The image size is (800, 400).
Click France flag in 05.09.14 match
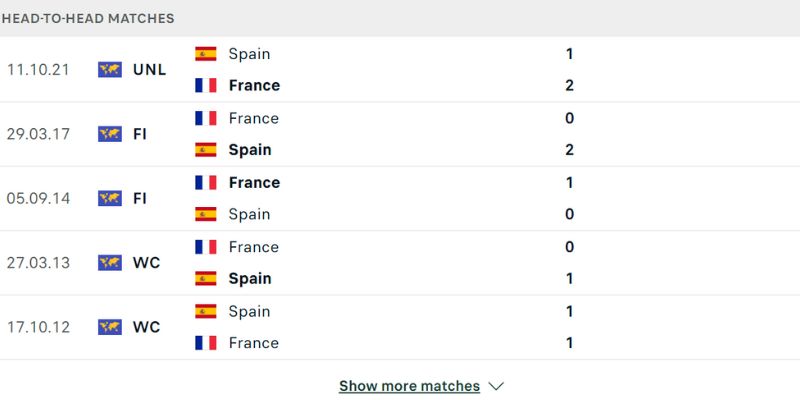point(206,182)
